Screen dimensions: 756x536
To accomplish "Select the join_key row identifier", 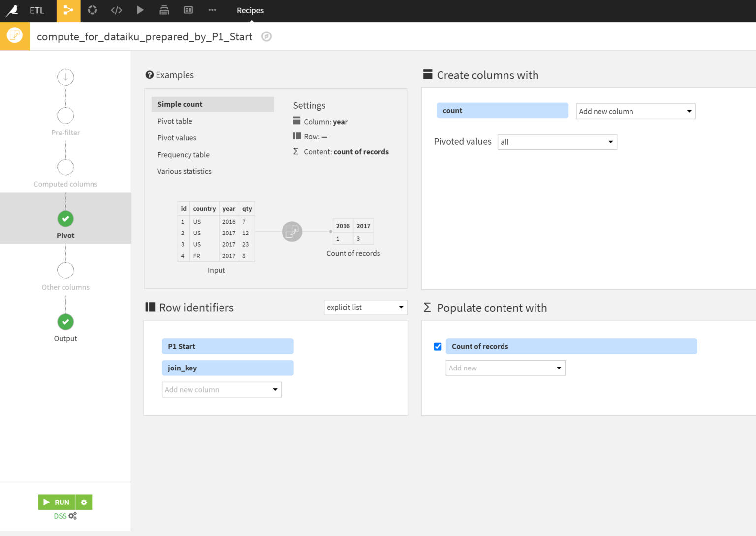I will [x=227, y=368].
